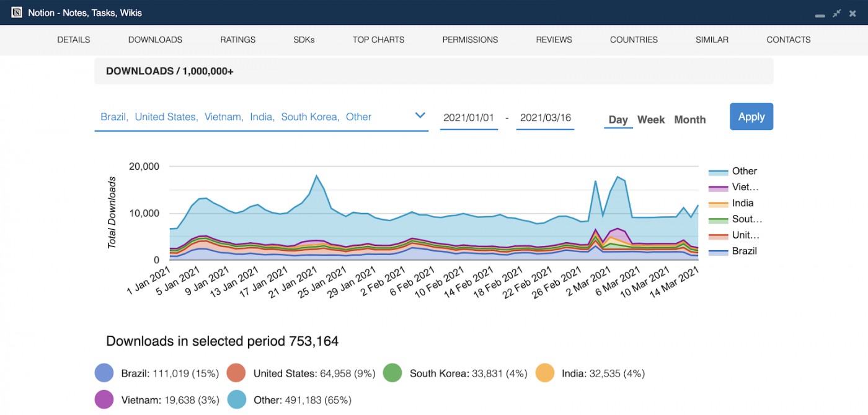The width and height of the screenshot is (868, 415).
Task: Select Week granularity
Action: click(x=651, y=120)
